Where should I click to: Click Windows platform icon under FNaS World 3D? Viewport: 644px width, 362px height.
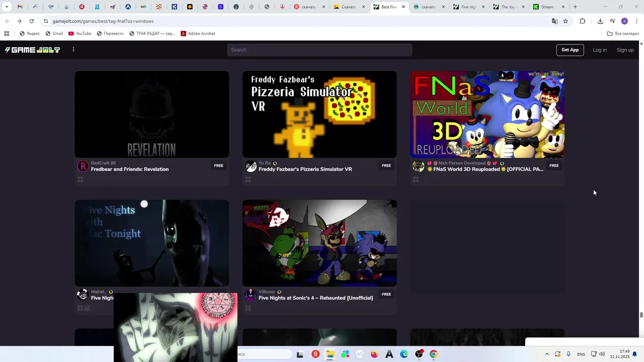click(x=416, y=179)
